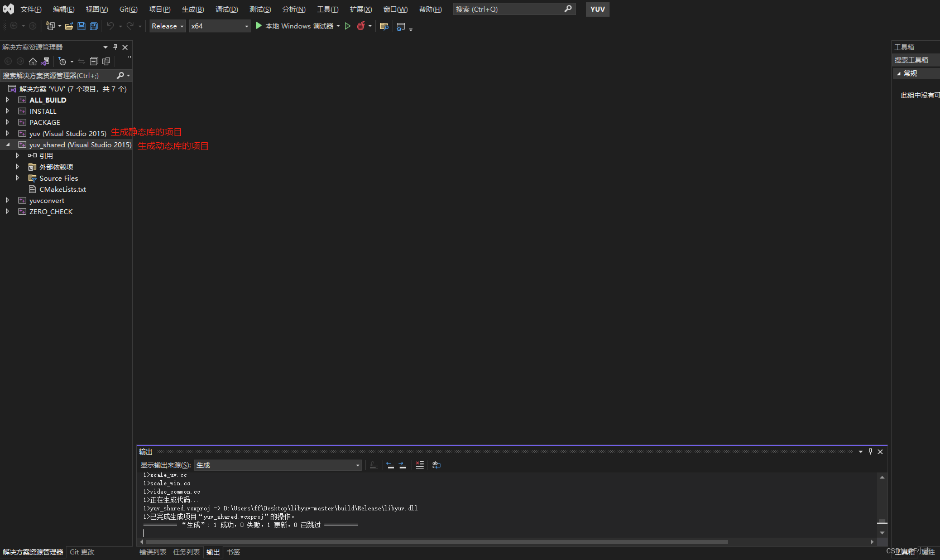
Task: Select the yuv (Visual Studio 2015) project
Action: (68, 133)
